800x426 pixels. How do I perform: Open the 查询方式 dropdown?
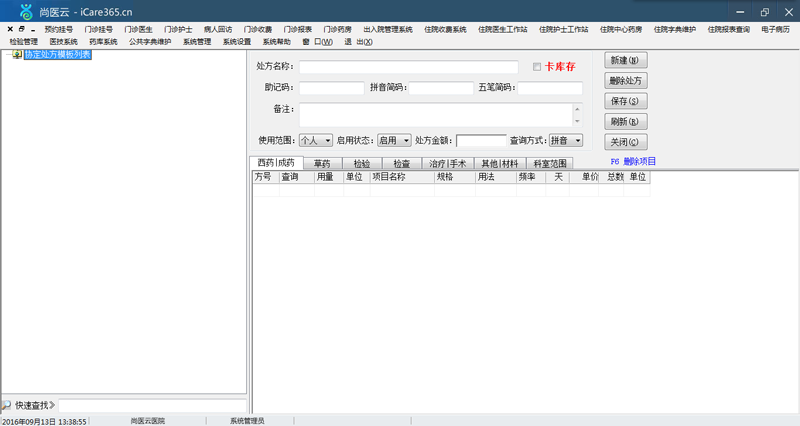566,140
